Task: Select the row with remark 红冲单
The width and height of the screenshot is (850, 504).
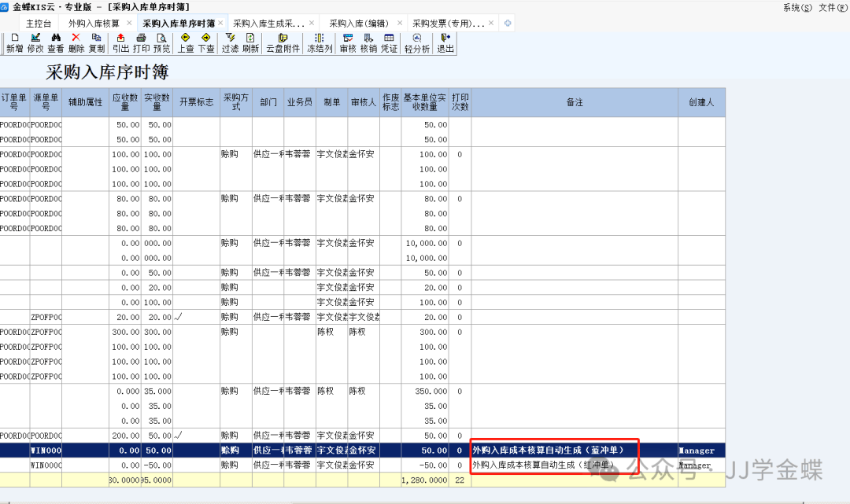Action: (x=543, y=465)
